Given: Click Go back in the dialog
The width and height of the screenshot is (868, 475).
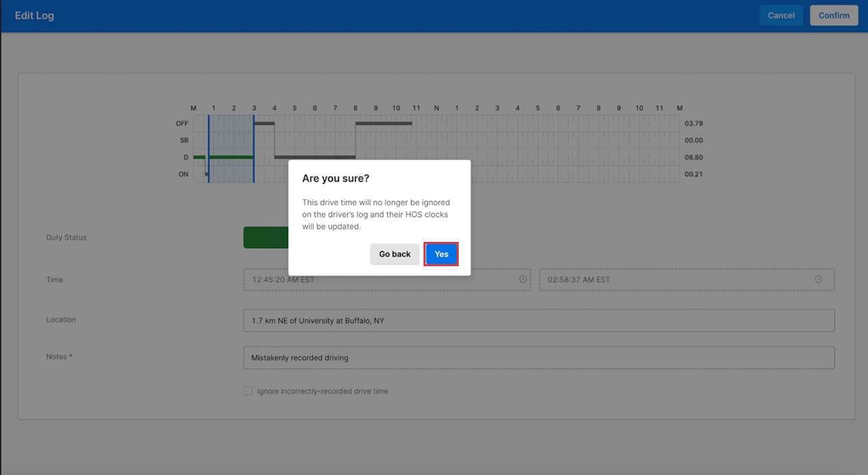Looking at the screenshot, I should point(394,254).
